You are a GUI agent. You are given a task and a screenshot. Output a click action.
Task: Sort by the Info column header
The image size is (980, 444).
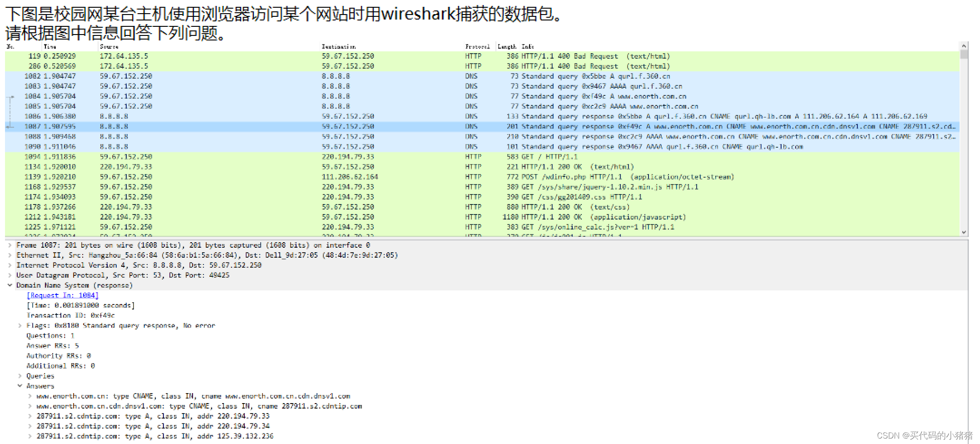(x=528, y=46)
